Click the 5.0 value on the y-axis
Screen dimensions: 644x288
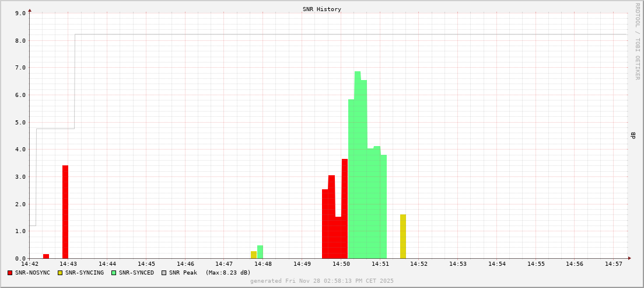[x=20, y=122]
